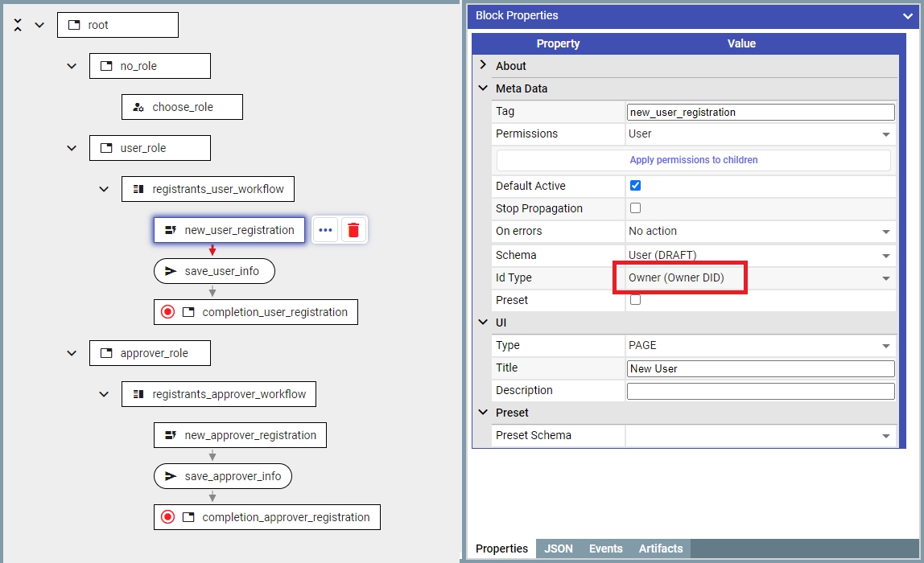The width and height of the screenshot is (924, 563).
Task: Open the three-dots more options button
Action: 325,230
